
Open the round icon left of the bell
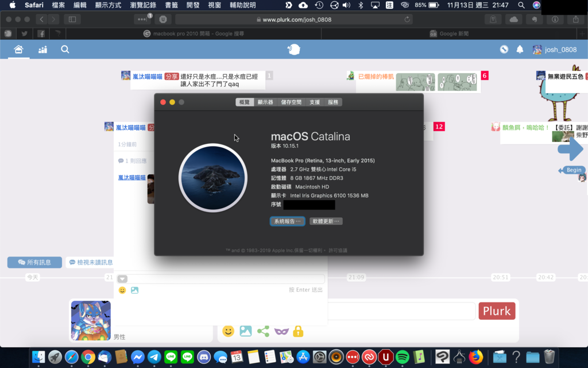(504, 49)
